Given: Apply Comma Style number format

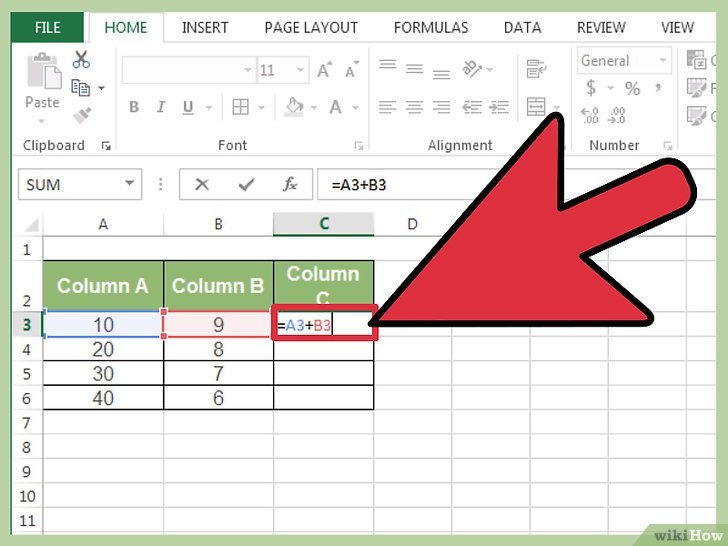Looking at the screenshot, I should point(658,87).
